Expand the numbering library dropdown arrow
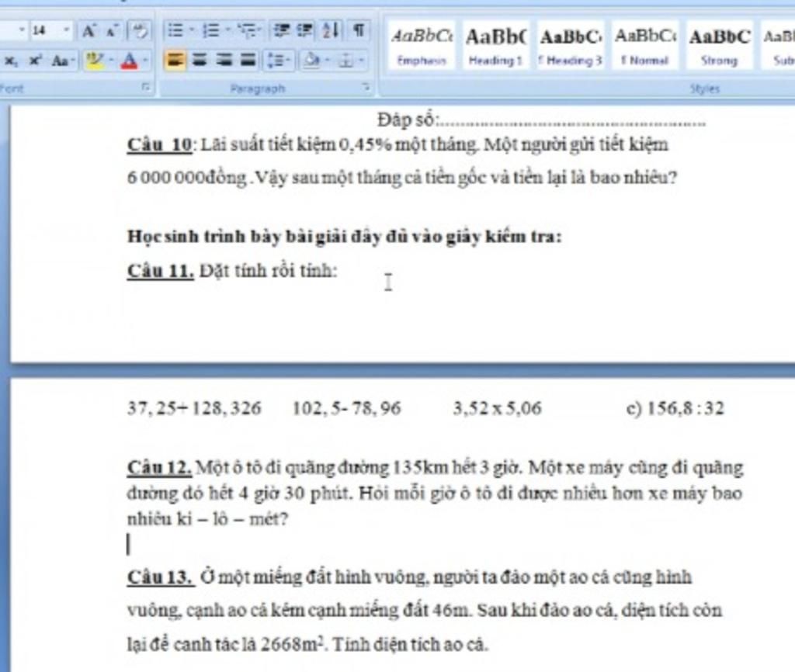This screenshot has height=672, width=795. (227, 31)
